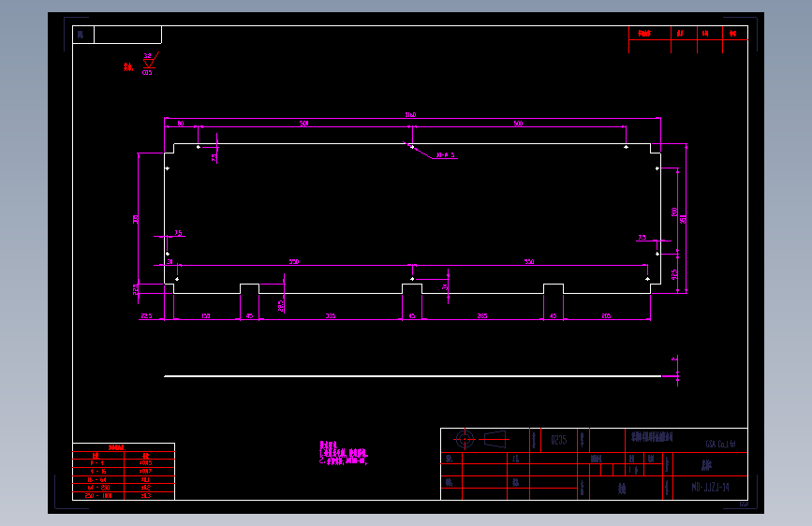Click the vertical 200 dimension on right
This screenshot has height=526, width=812.
[x=674, y=212]
